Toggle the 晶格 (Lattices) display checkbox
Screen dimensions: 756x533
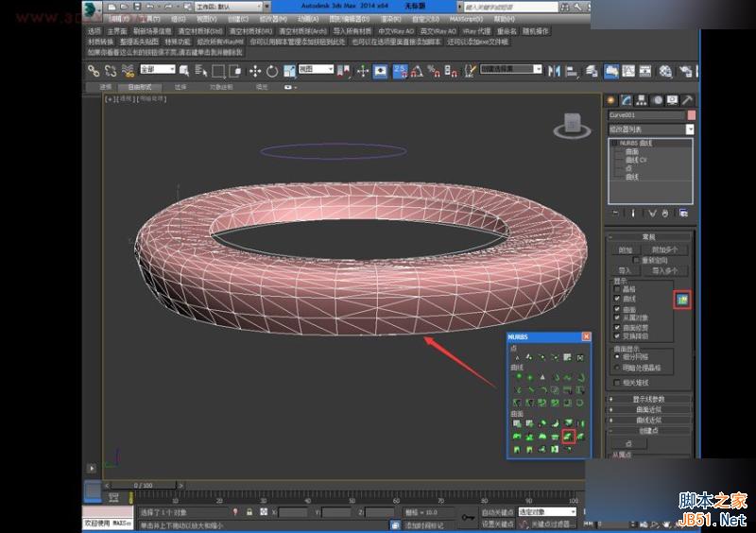(617, 289)
